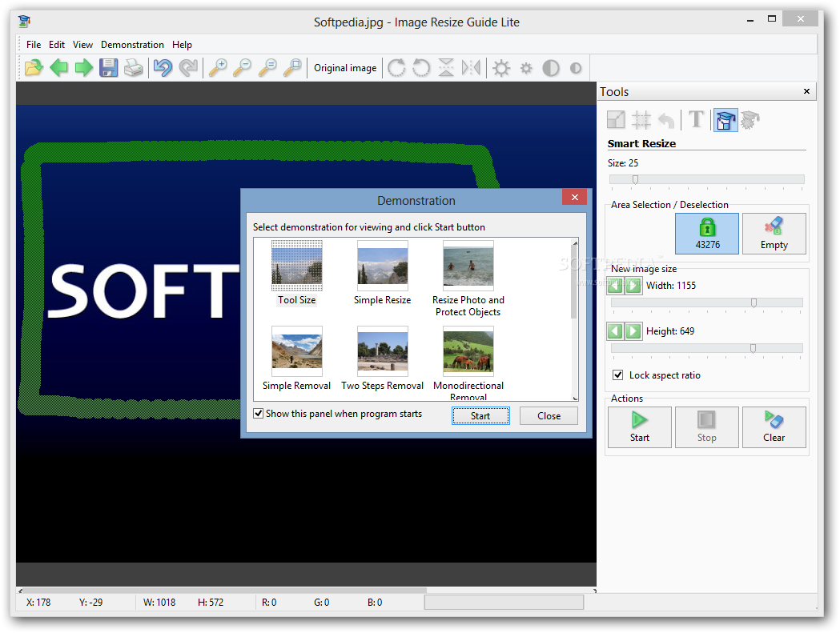Screen dimensions: 840x633
Task: Open the Demonstration menu
Action: coord(132,45)
